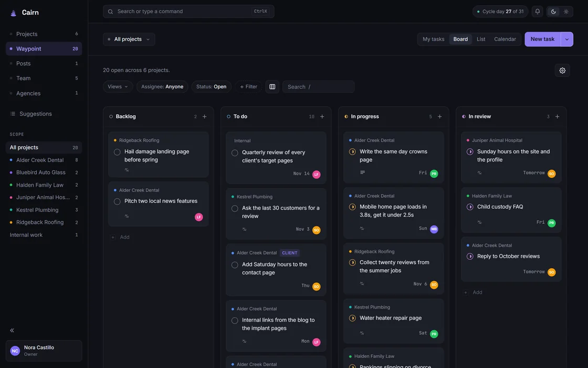Click PR avatar on Child custody FAQ card

click(551, 223)
